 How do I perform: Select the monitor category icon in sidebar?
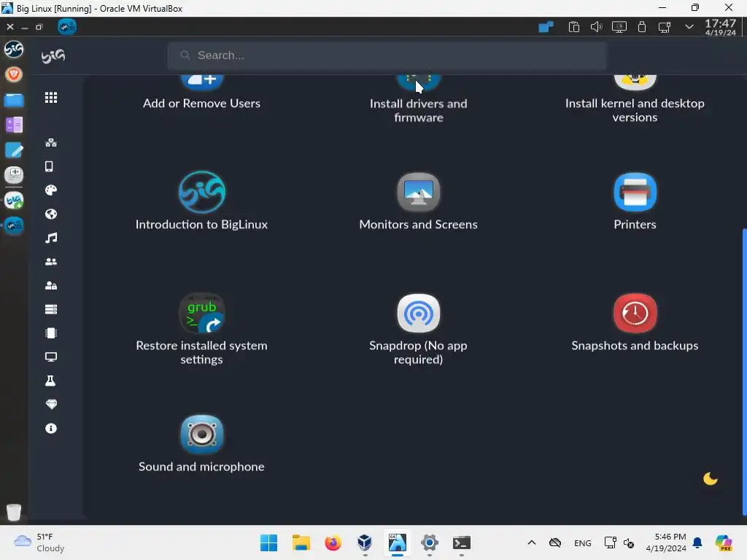pos(51,357)
